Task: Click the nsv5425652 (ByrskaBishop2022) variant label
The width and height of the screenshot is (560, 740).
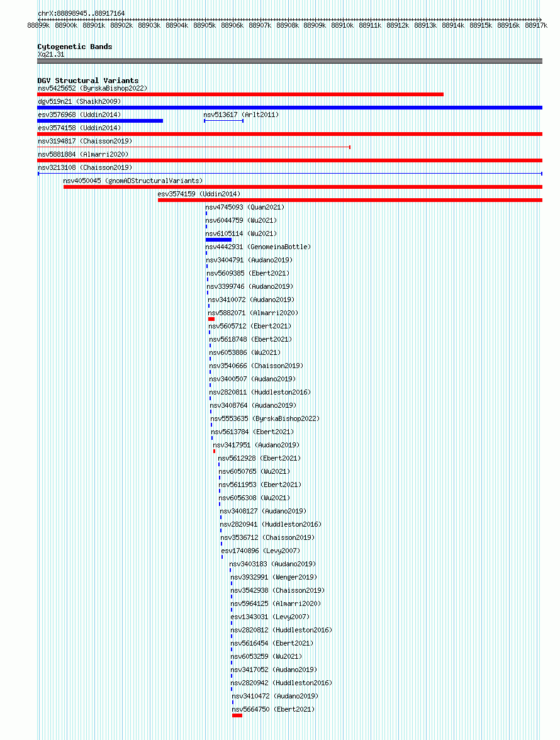Action: [x=92, y=88]
